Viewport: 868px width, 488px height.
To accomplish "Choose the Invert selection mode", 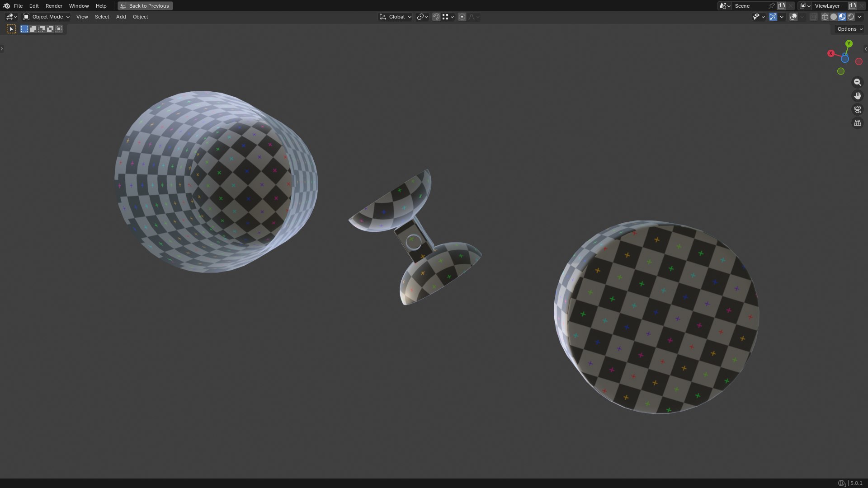I will [50, 29].
